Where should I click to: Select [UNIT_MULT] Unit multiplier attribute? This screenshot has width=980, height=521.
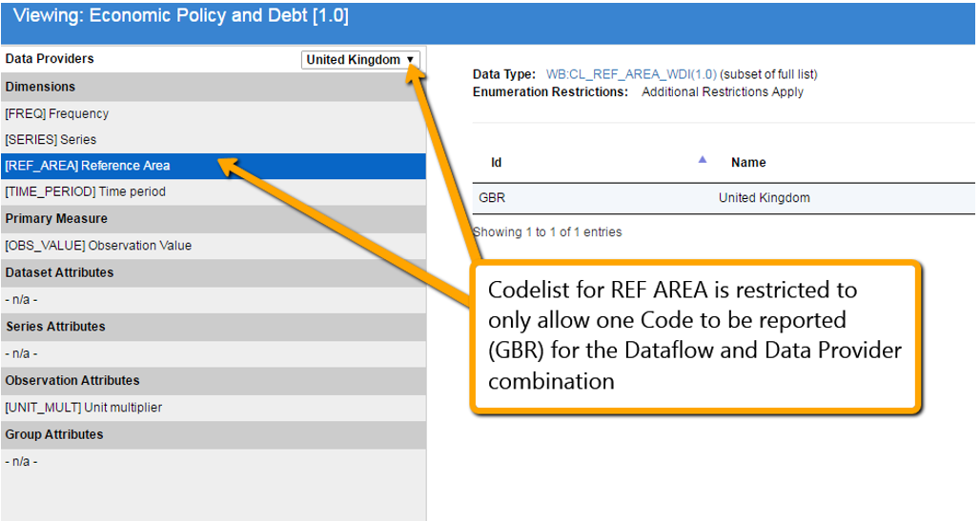pyautogui.click(x=83, y=408)
